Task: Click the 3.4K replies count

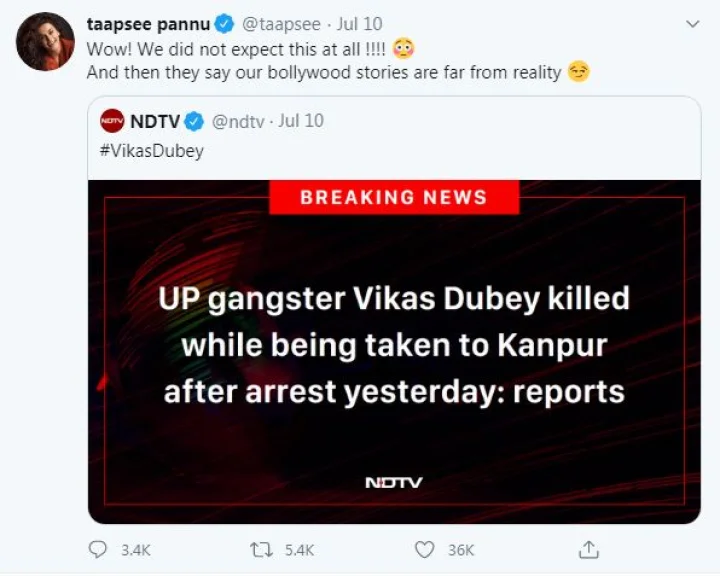Action: [133, 550]
